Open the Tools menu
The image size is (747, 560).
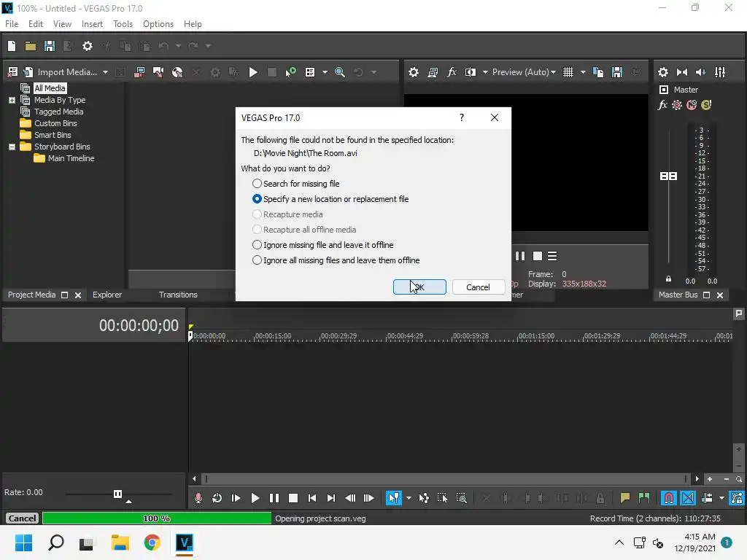[123, 24]
